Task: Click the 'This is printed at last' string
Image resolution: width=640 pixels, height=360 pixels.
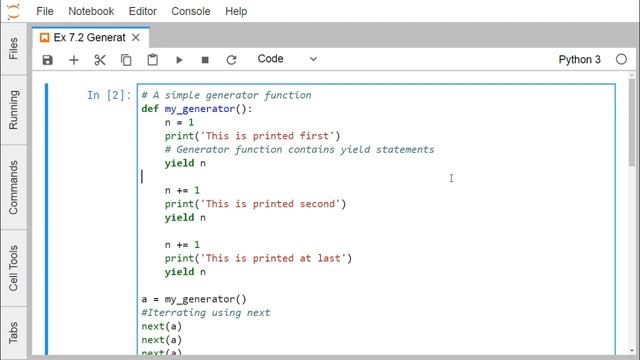Action: coord(273,258)
